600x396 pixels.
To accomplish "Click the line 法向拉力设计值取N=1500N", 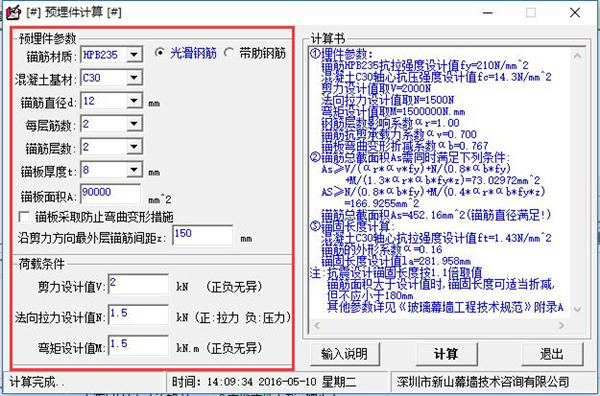I will point(387,100).
